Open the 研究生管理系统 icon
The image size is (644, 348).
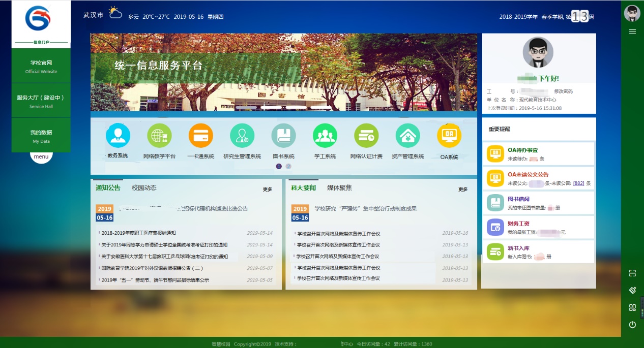point(242,136)
